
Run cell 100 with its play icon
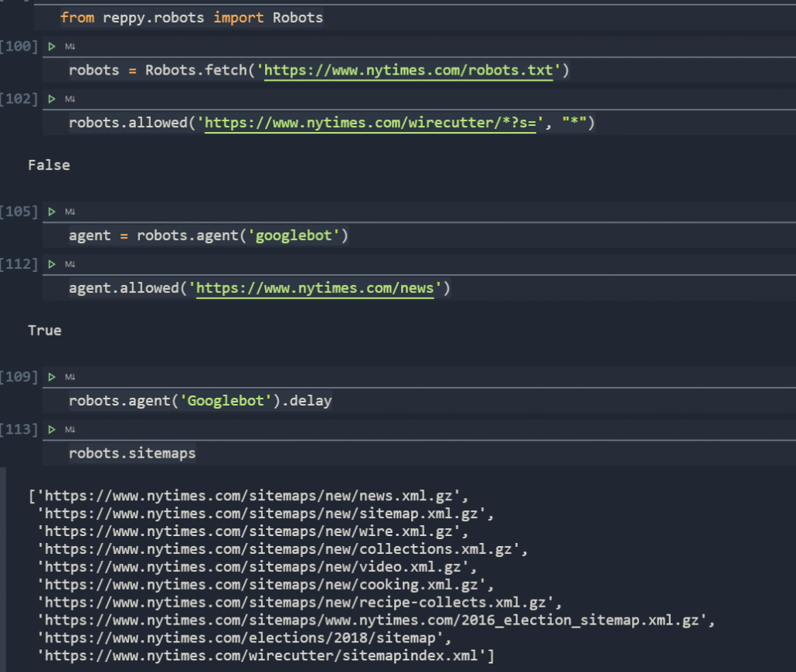(x=52, y=47)
